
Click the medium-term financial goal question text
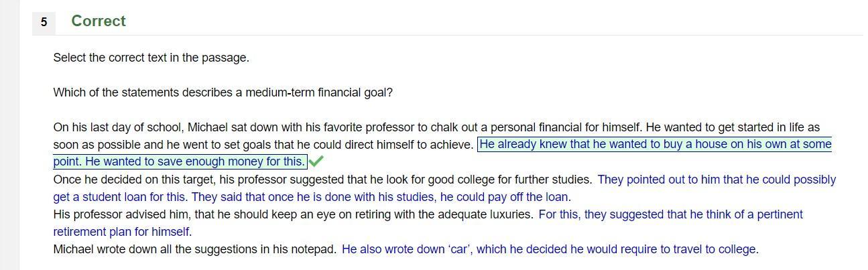tap(223, 92)
